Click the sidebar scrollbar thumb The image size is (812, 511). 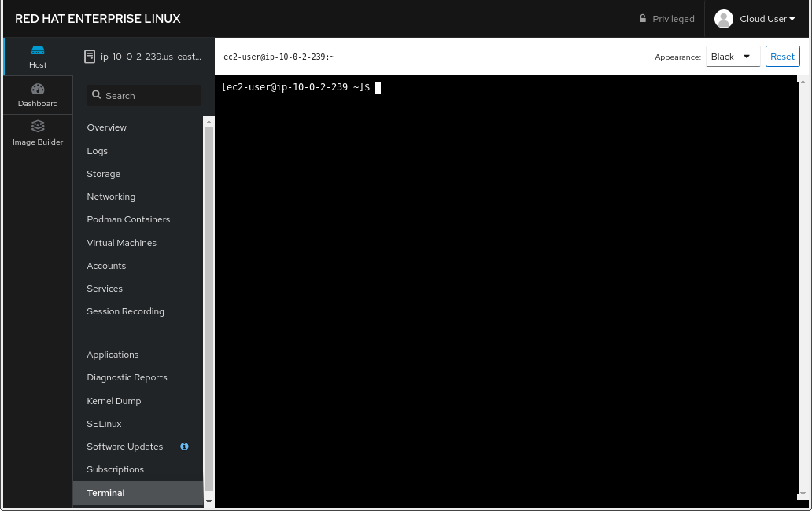(209, 309)
